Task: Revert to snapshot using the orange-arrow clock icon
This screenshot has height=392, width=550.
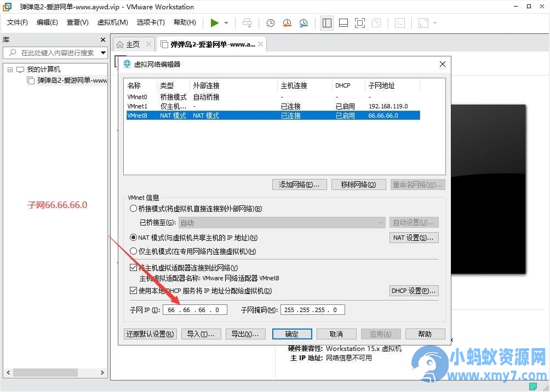Action: tap(287, 23)
